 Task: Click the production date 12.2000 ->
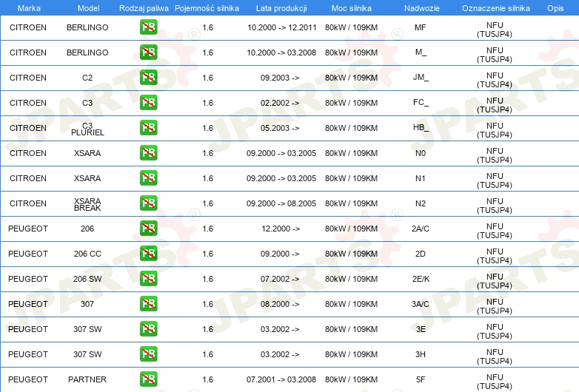tap(281, 229)
